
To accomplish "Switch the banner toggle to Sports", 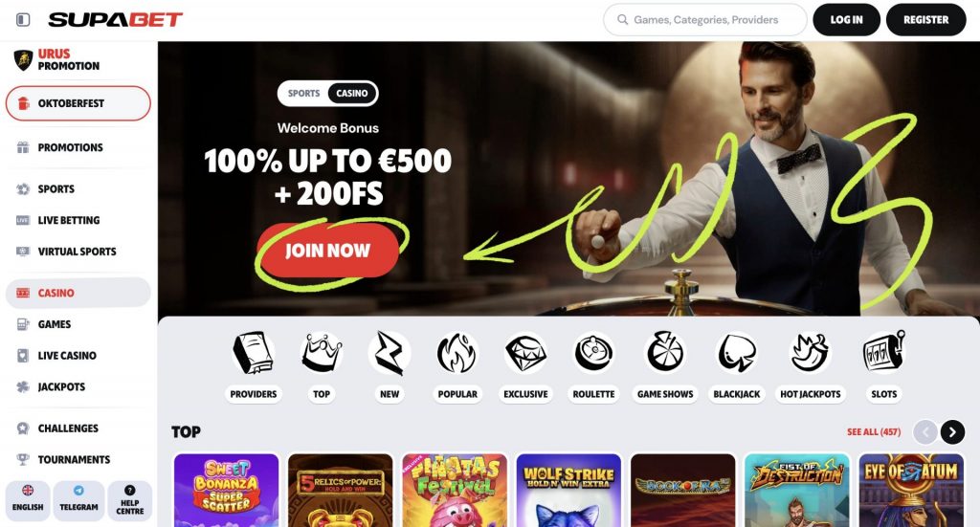I will coord(303,93).
